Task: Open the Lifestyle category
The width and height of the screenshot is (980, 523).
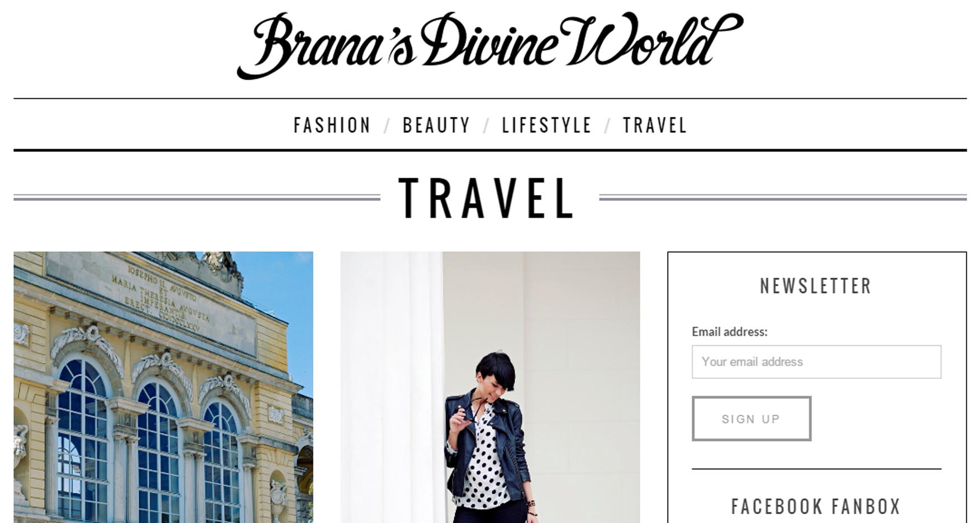Action: point(546,125)
